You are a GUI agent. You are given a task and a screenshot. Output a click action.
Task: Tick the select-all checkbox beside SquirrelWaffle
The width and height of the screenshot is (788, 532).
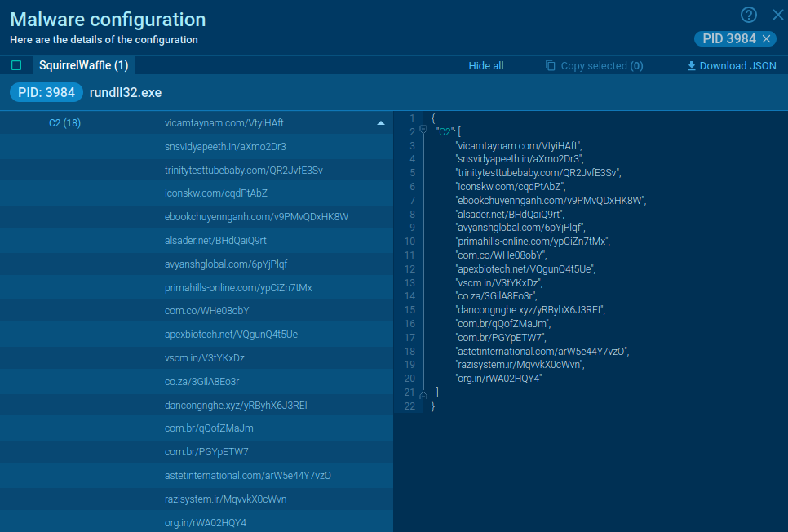[16, 66]
